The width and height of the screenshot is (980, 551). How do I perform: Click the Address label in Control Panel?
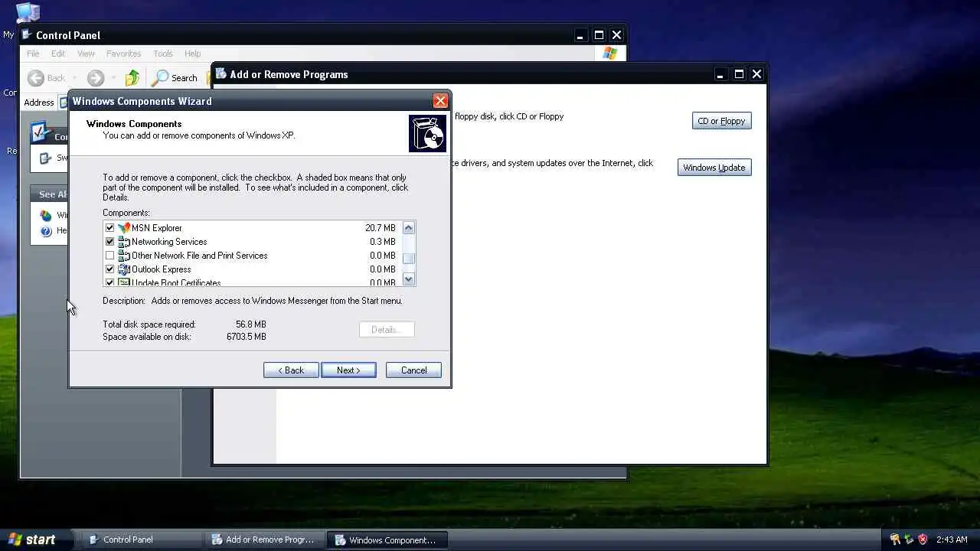point(38,103)
